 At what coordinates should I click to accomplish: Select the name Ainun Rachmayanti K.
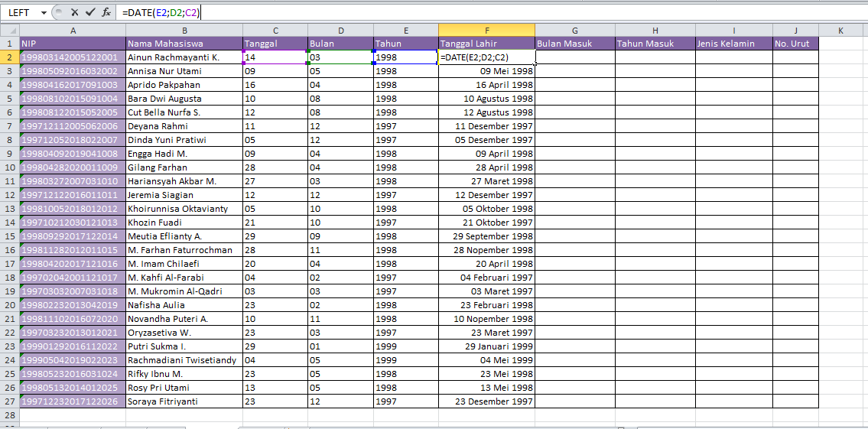pos(184,57)
